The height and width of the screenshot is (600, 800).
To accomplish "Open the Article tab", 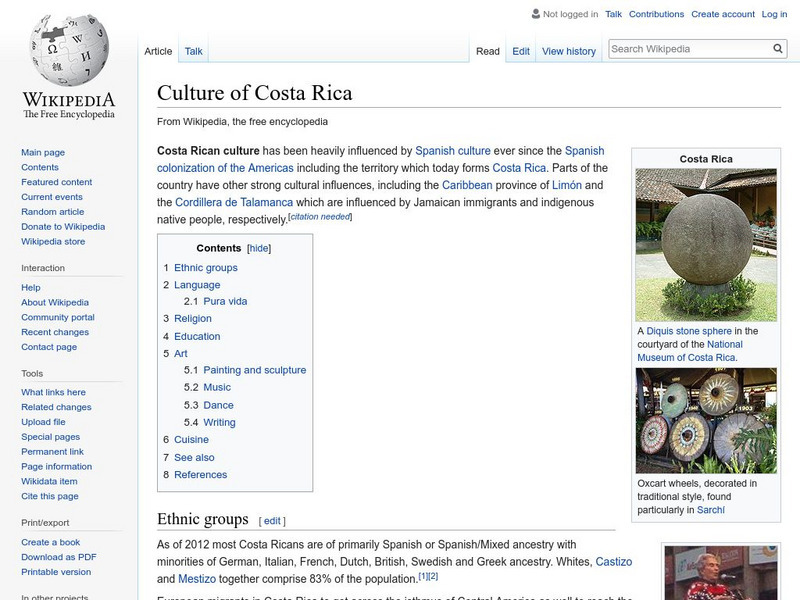I will coord(158,51).
